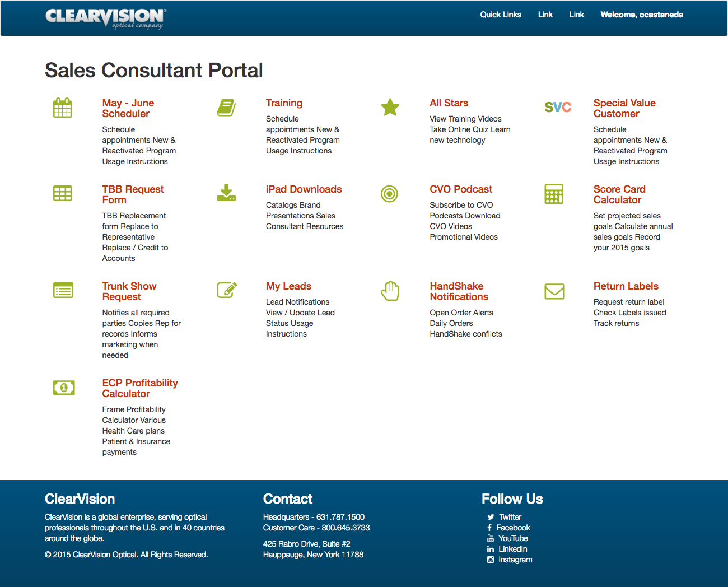This screenshot has width=728, height=587.
Task: Click the Facebook f icon in footer
Action: click(x=489, y=528)
